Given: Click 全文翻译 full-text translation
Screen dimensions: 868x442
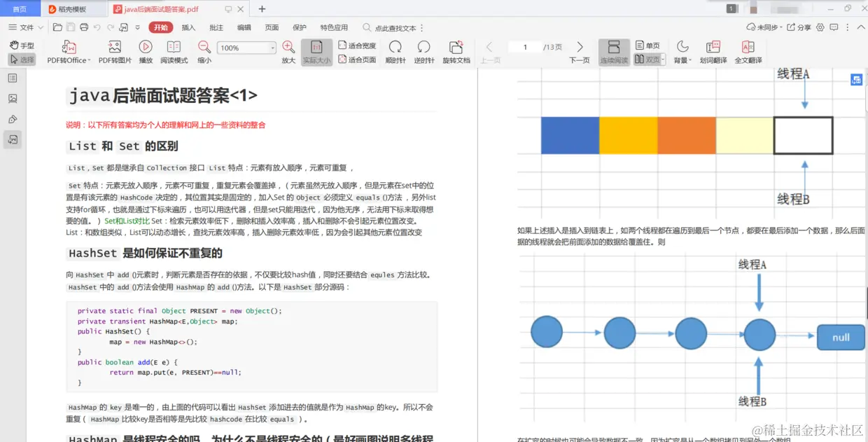Looking at the screenshot, I should point(748,53).
